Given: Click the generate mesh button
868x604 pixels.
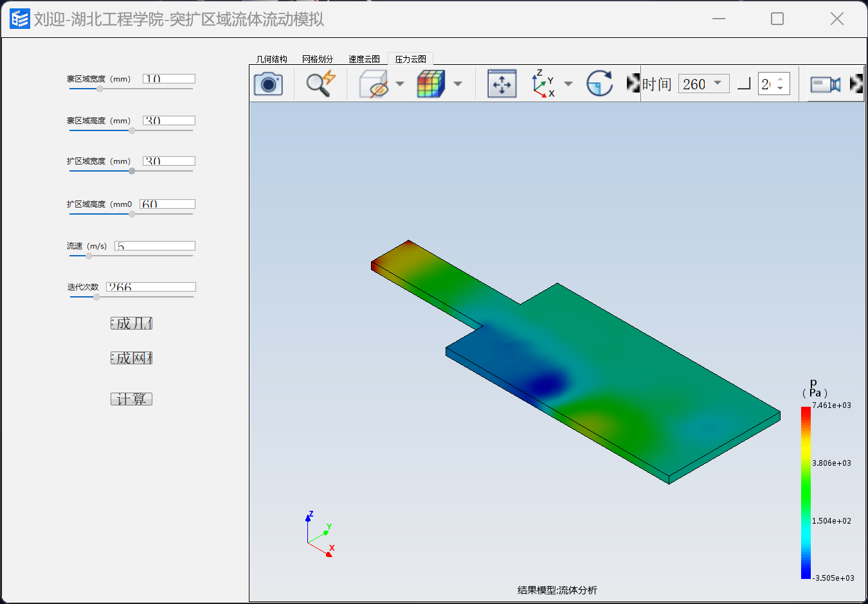Looking at the screenshot, I should [131, 358].
